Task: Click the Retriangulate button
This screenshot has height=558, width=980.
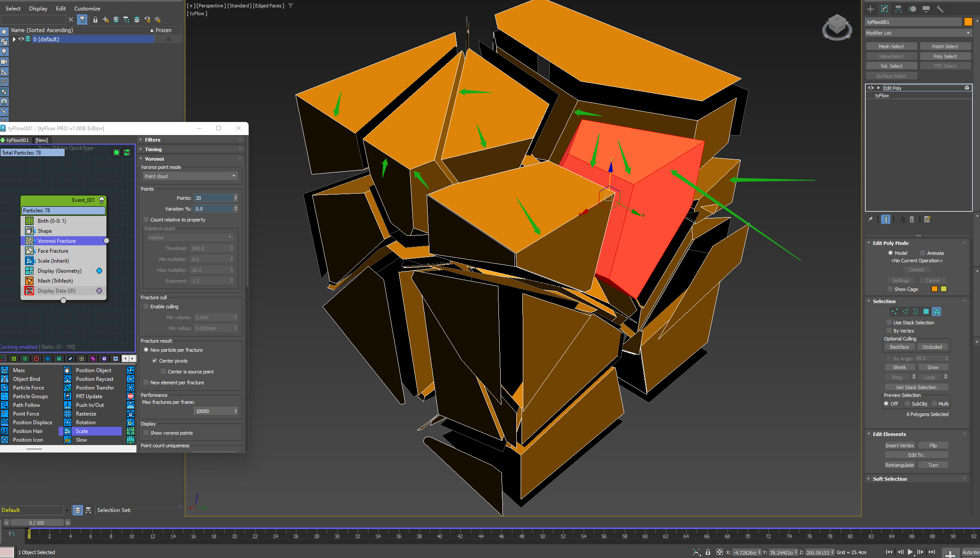Action: coord(899,465)
